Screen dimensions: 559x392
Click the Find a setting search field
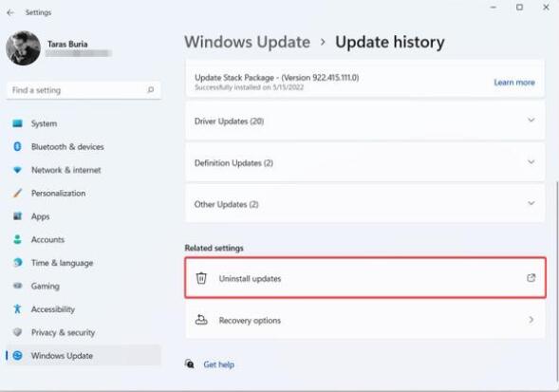[x=84, y=90]
